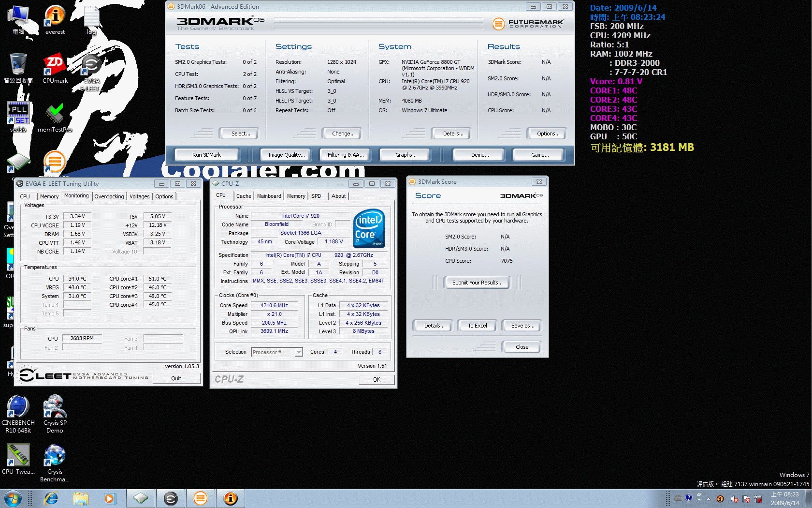Image resolution: width=812 pixels, height=508 pixels.
Task: Click Save as... in 3DMark Score window
Action: point(522,326)
